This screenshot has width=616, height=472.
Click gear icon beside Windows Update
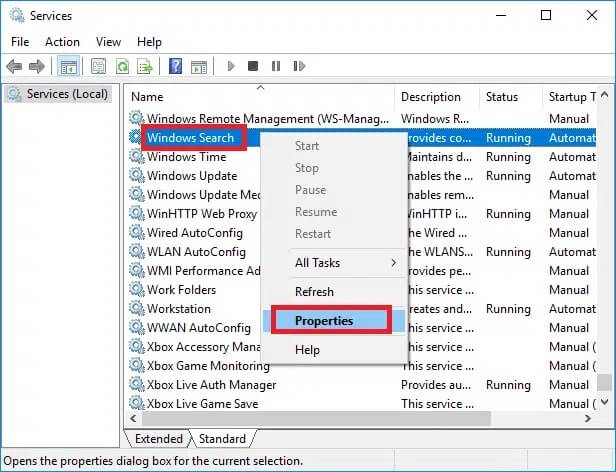[137, 175]
